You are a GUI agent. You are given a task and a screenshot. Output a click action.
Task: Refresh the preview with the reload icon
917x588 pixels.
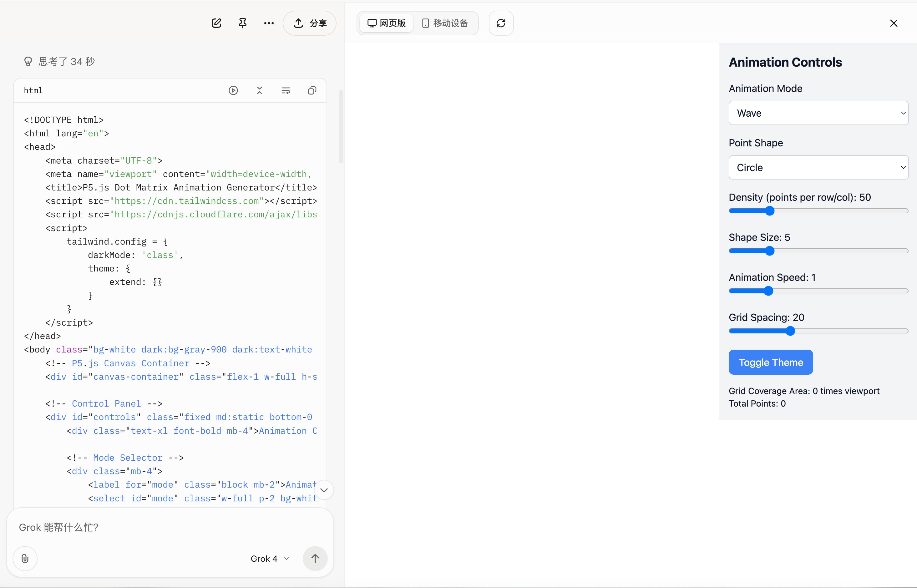pos(501,23)
